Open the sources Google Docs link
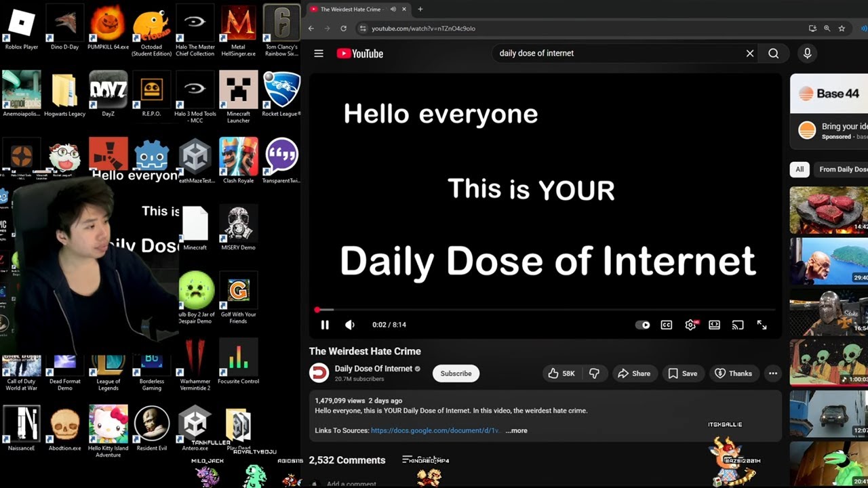The width and height of the screenshot is (868, 488). 436,430
